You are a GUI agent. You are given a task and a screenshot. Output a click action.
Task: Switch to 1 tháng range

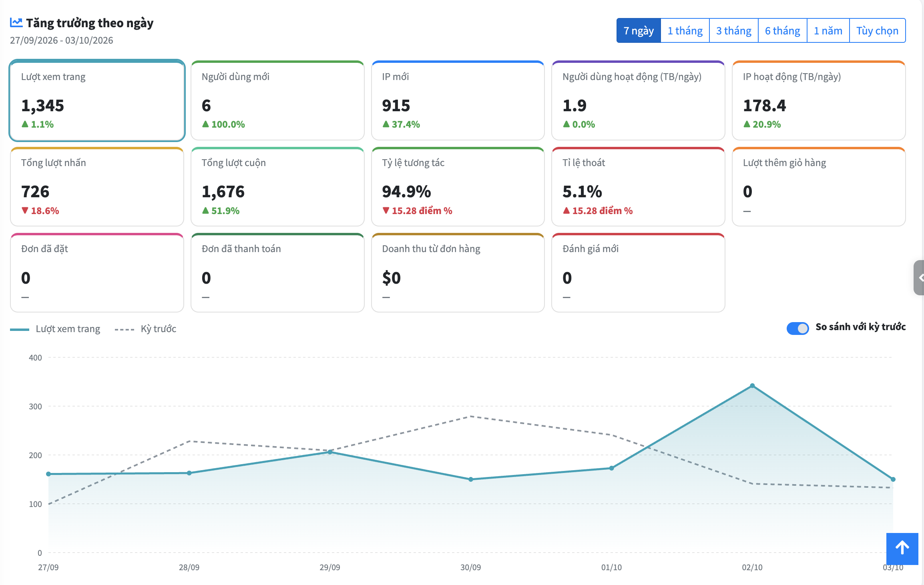click(685, 31)
